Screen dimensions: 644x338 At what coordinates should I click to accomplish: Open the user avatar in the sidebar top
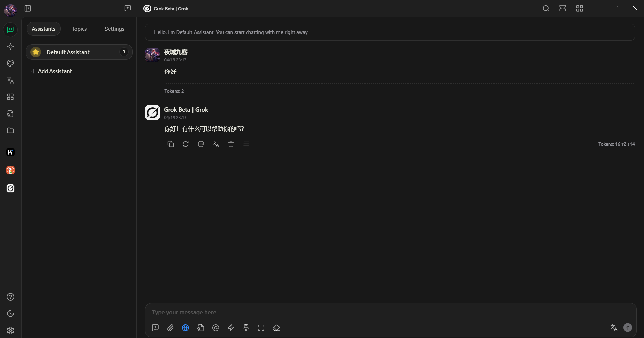(10, 10)
